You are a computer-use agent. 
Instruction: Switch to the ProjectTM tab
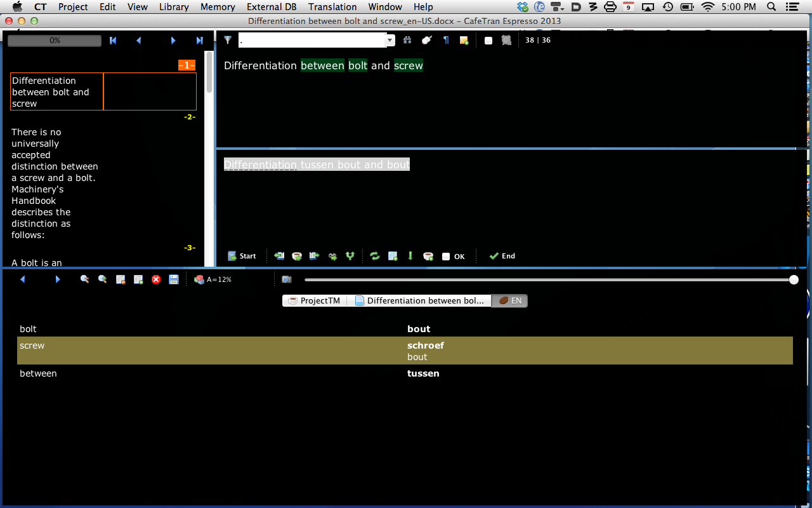tap(315, 301)
